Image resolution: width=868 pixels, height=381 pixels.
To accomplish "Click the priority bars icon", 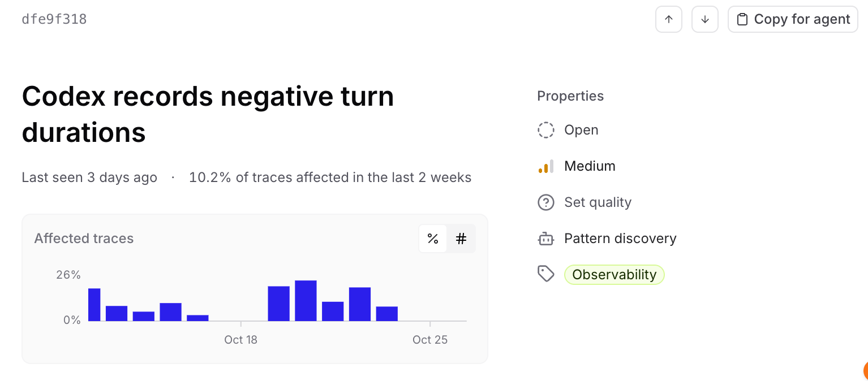I will tap(545, 166).
